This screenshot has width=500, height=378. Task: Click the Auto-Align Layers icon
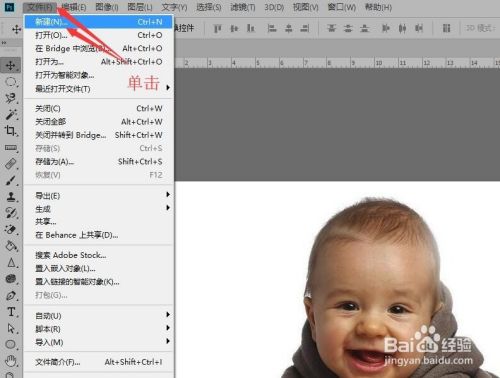point(446,29)
